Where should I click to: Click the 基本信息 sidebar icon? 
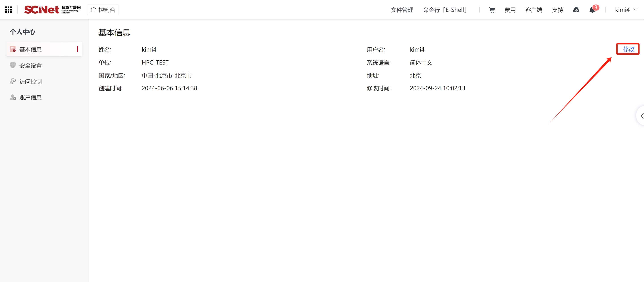point(13,49)
